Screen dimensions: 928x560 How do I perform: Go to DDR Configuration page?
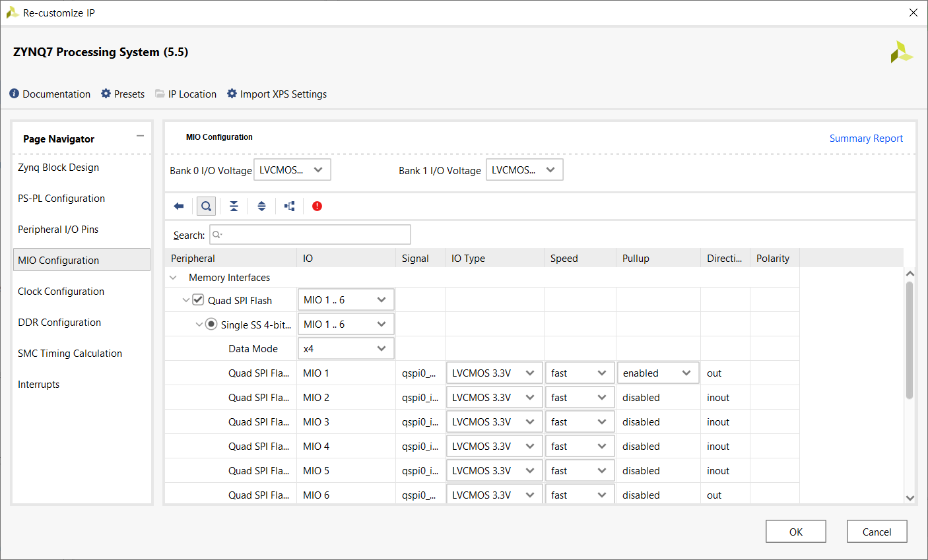tap(82, 323)
